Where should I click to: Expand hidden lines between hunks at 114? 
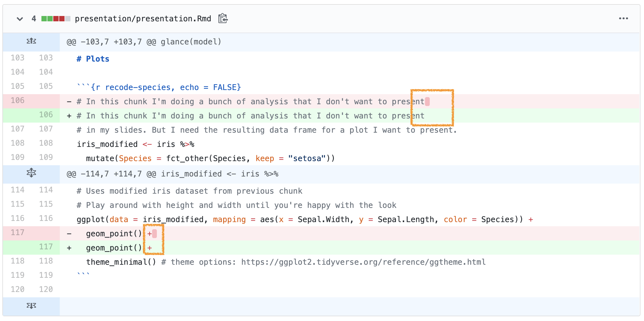31,173
